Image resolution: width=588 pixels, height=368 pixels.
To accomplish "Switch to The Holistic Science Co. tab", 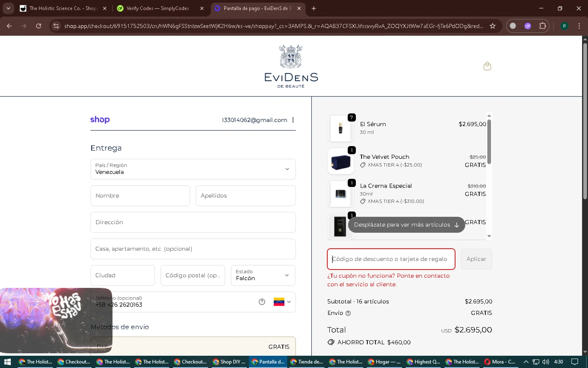I will [x=63, y=8].
